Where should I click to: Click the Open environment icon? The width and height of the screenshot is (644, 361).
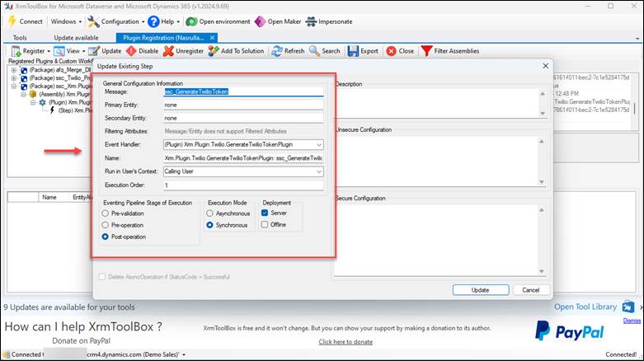[191, 21]
